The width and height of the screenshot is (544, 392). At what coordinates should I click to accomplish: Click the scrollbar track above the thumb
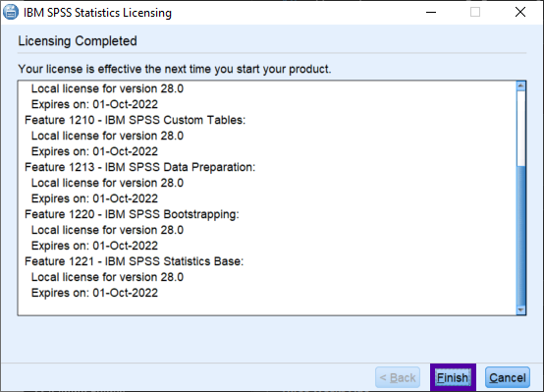pyautogui.click(x=520, y=128)
